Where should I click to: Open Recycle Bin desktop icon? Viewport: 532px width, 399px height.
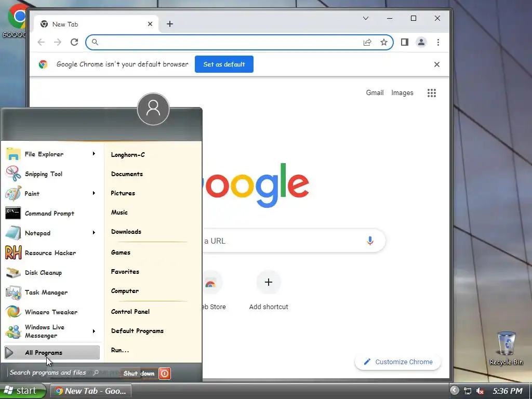[506, 348]
